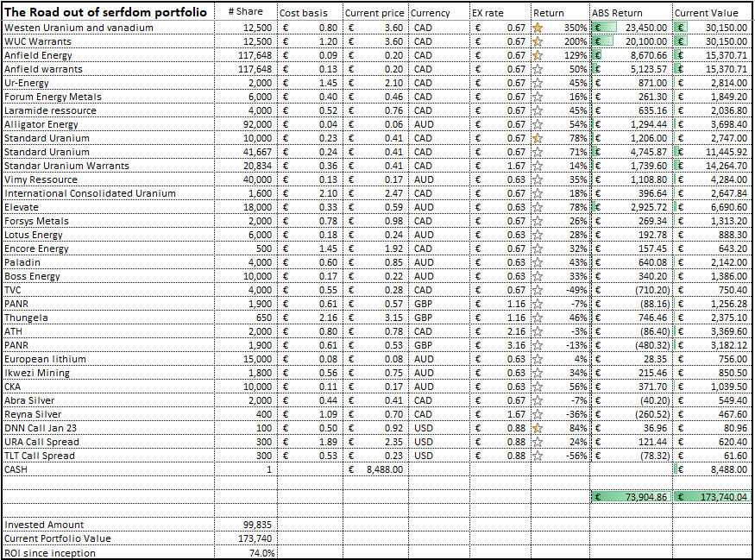Click the gold star in Westen Uranium and vanadium row
The image size is (755, 560).
[x=538, y=28]
